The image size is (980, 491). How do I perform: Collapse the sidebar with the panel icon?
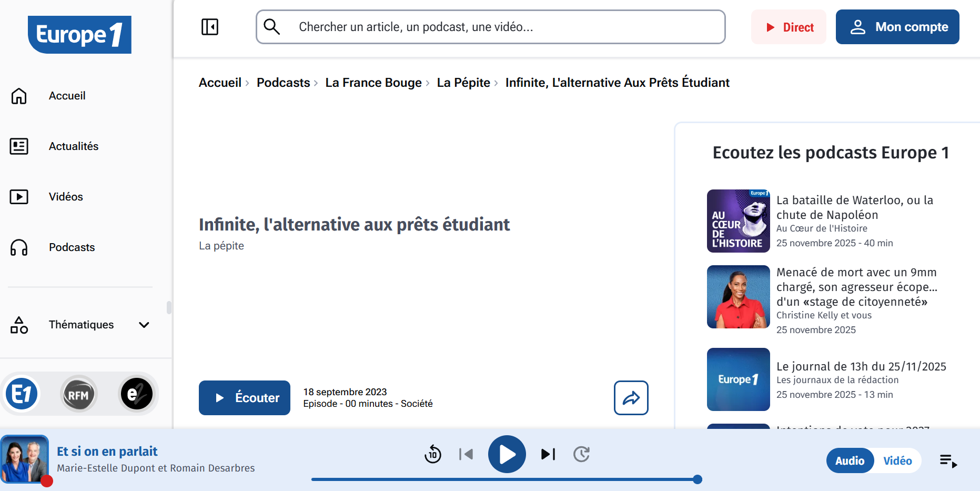209,27
